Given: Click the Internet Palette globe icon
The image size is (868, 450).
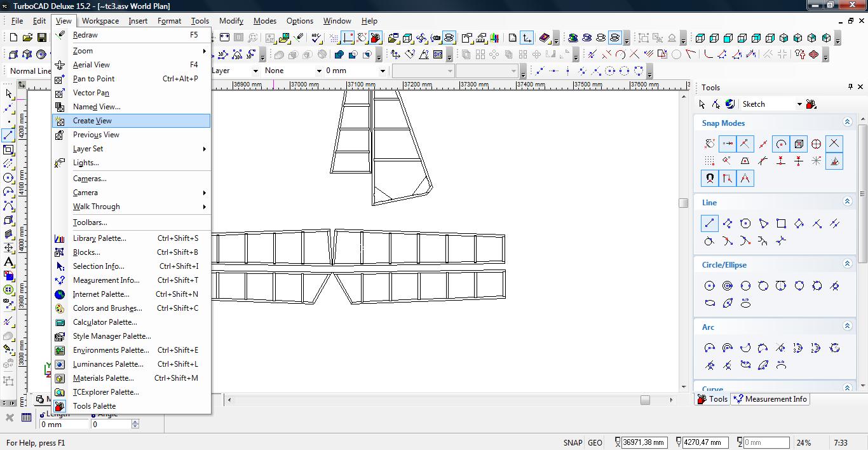Looking at the screenshot, I should point(60,294).
